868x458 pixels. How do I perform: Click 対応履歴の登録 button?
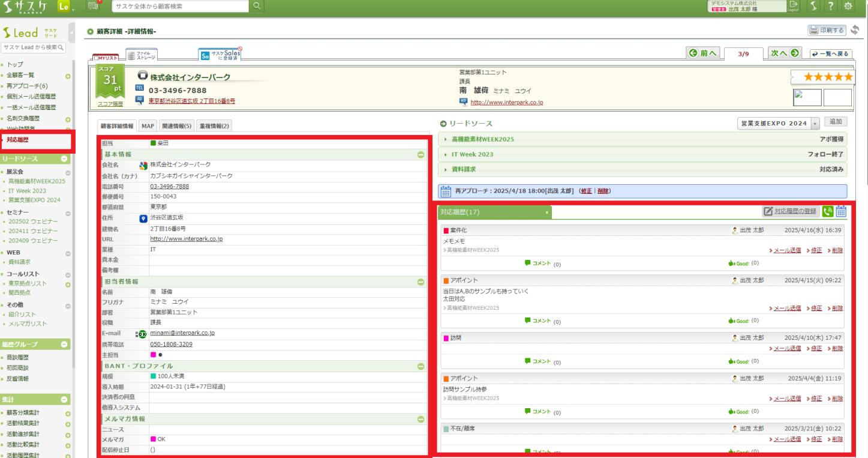click(791, 211)
